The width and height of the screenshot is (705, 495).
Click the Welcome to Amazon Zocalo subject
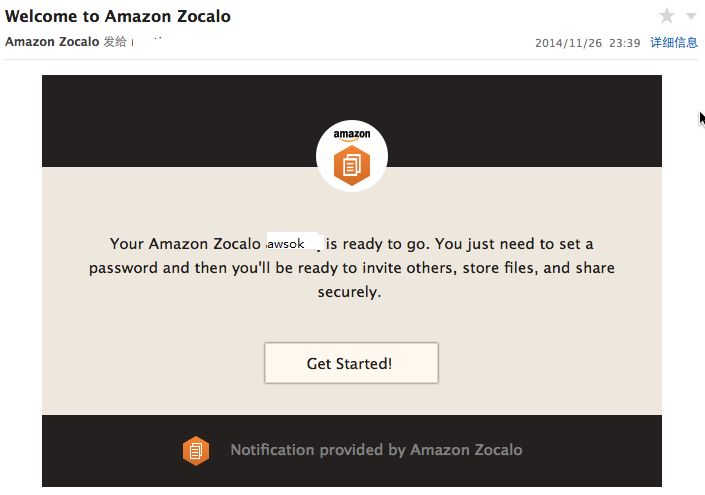pos(118,16)
